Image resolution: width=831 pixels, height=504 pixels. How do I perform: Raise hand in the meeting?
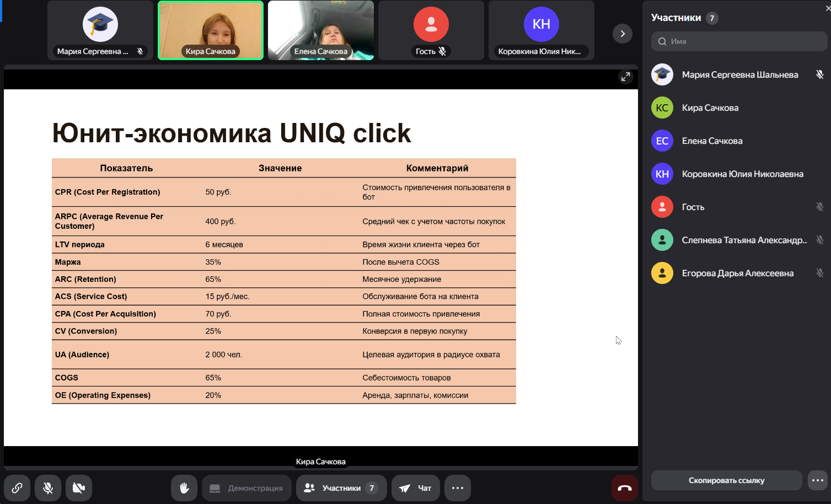coord(184,488)
